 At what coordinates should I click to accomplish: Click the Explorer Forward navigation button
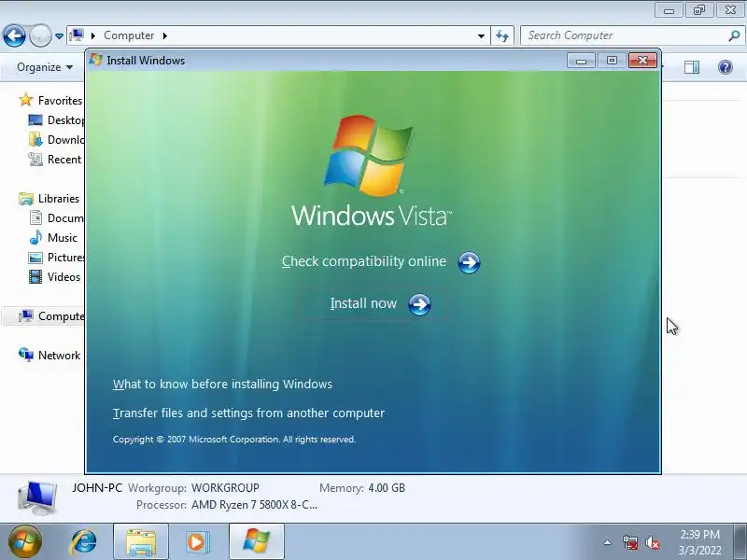[40, 35]
